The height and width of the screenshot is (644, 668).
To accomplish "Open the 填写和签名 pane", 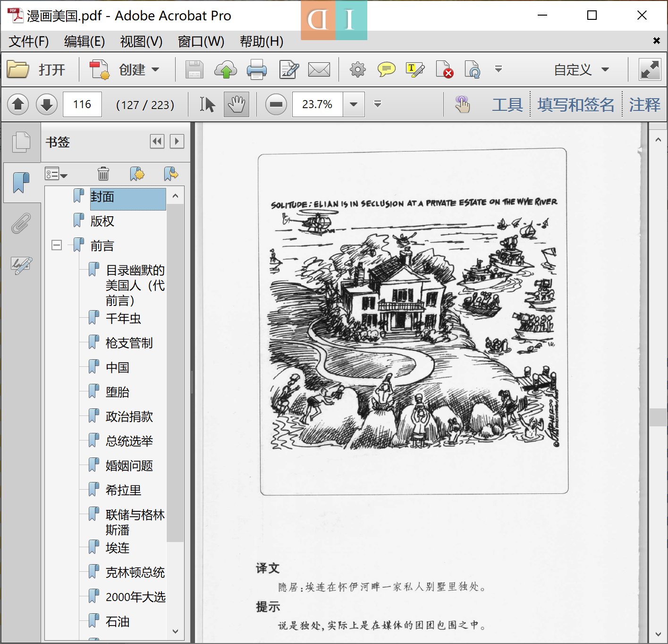I will click(576, 104).
